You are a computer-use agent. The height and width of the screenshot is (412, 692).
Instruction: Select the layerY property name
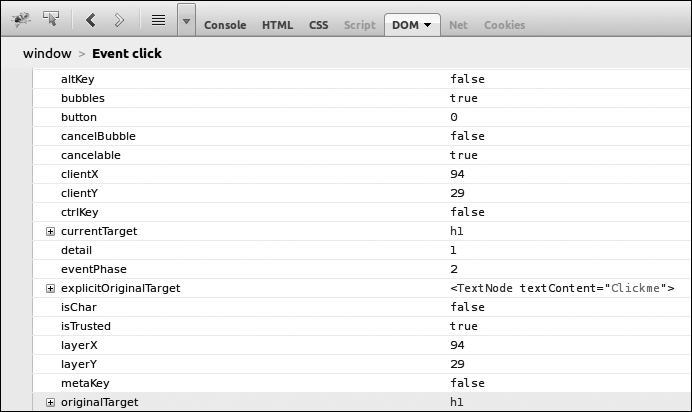(x=79, y=364)
